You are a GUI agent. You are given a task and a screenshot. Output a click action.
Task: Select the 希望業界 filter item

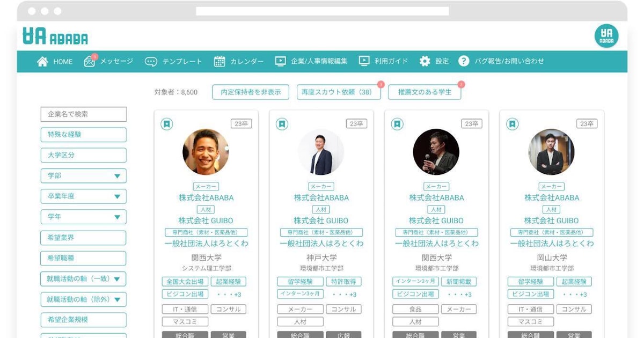coord(84,238)
